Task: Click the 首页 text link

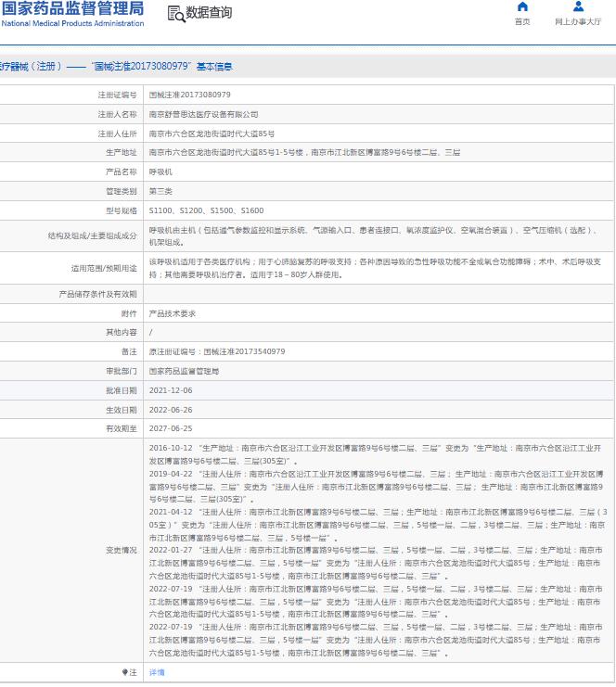Action: tap(522, 21)
